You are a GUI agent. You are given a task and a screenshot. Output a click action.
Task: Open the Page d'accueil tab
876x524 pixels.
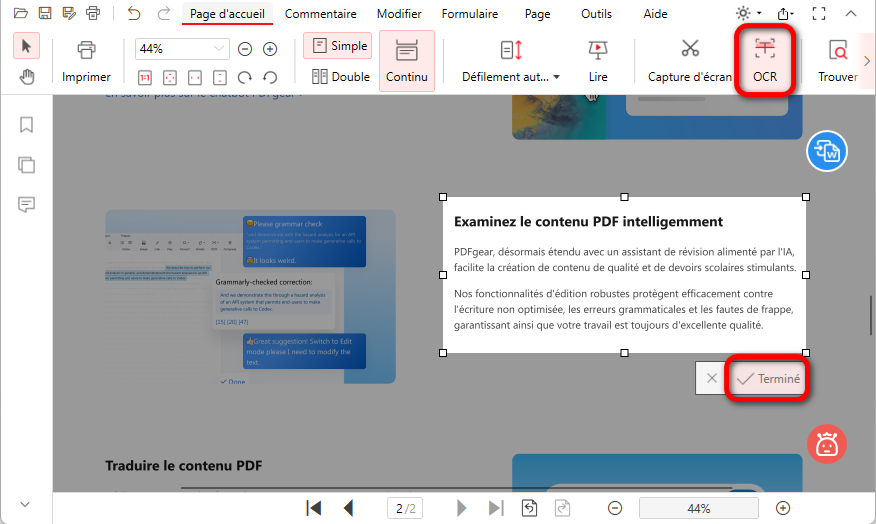point(227,14)
